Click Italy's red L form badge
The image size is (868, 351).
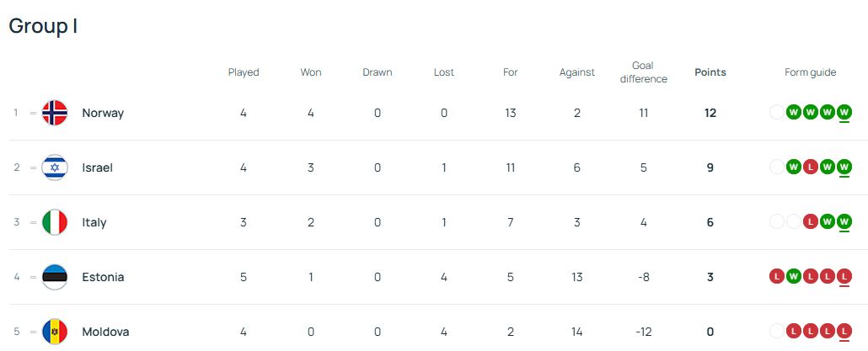811,222
